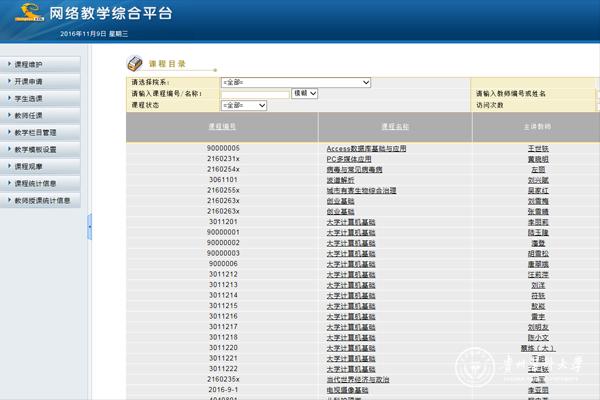Viewport: 600px width, 400px height.
Task: Select 教师授课统计信息 menu item
Action: tap(42, 200)
